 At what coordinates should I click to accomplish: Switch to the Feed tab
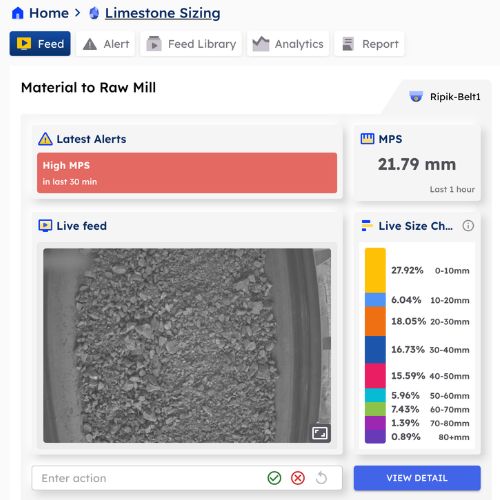coord(40,44)
